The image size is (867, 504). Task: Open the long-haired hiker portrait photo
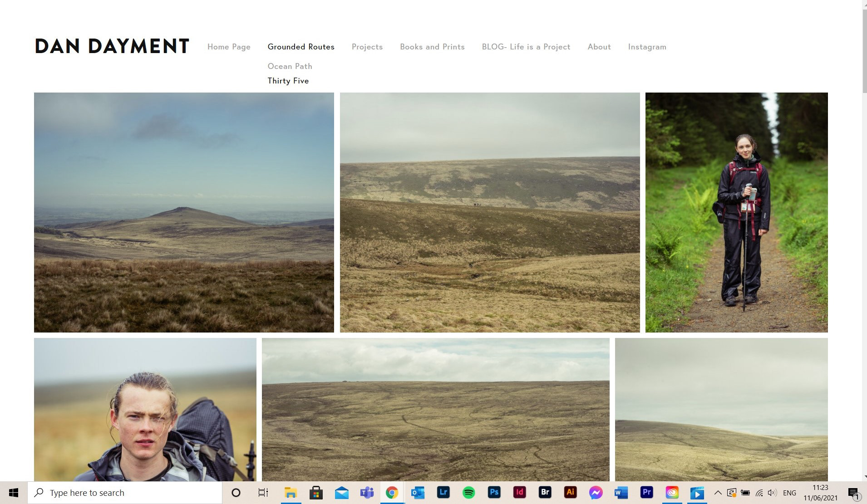(x=145, y=410)
